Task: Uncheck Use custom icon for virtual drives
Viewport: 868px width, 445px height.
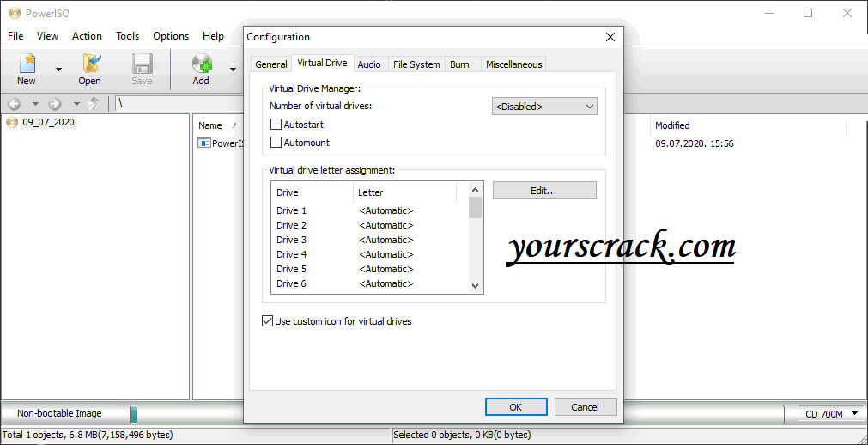Action: 267,321
